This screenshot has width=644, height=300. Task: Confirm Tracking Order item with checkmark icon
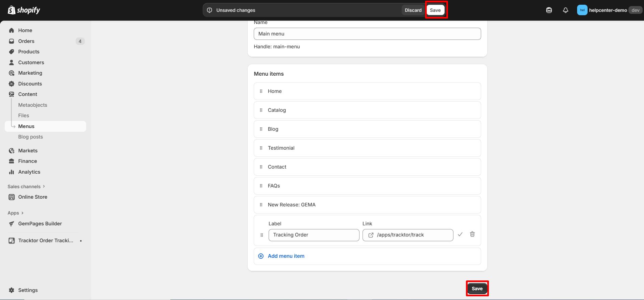[460, 234]
